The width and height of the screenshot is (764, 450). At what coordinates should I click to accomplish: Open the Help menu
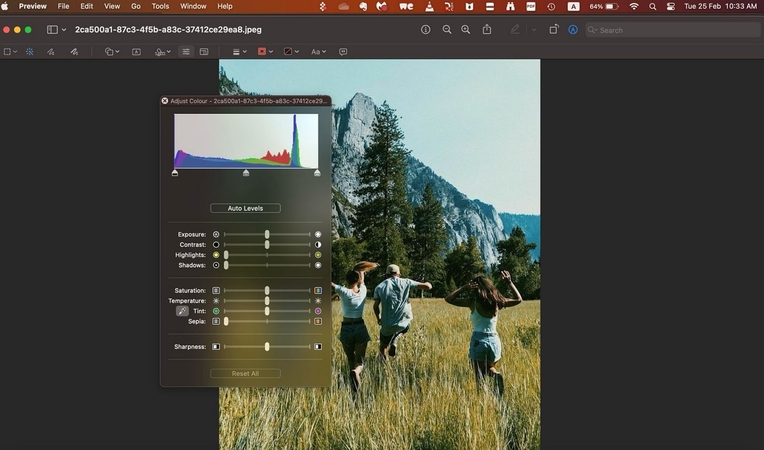pyautogui.click(x=225, y=6)
